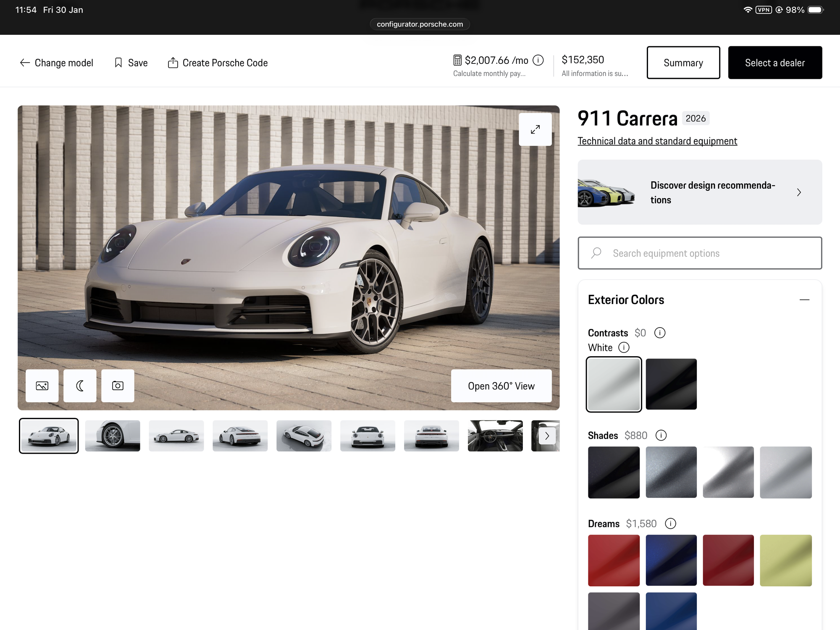Click the Save bookmark button
Screen dimensions: 840x630
pyautogui.click(x=131, y=63)
